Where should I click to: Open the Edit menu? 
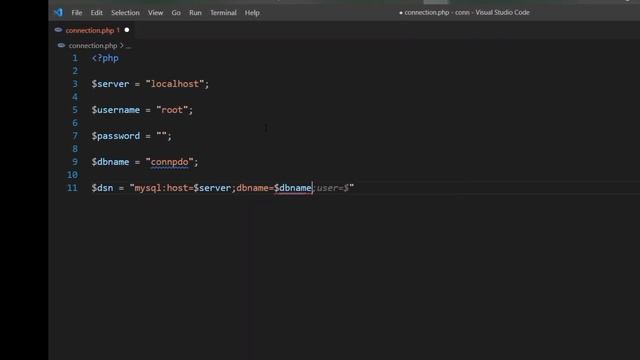pyautogui.click(x=97, y=13)
